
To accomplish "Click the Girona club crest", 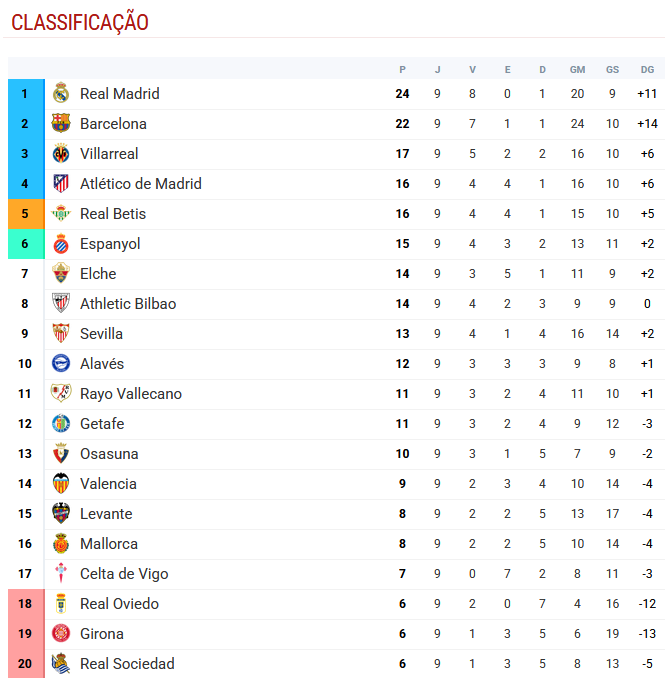I will (x=61, y=634).
